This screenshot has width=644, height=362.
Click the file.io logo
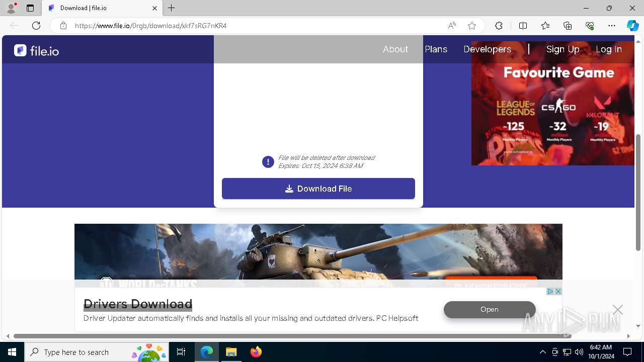(x=36, y=50)
